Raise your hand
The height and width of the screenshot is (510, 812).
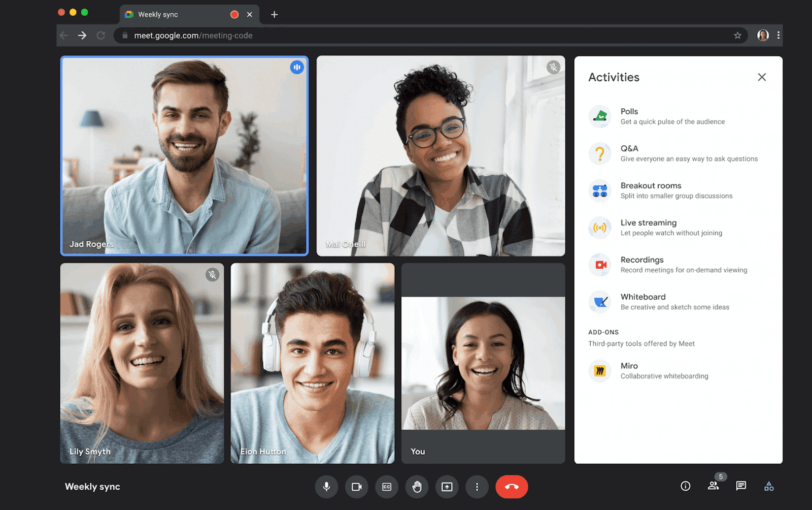click(417, 487)
